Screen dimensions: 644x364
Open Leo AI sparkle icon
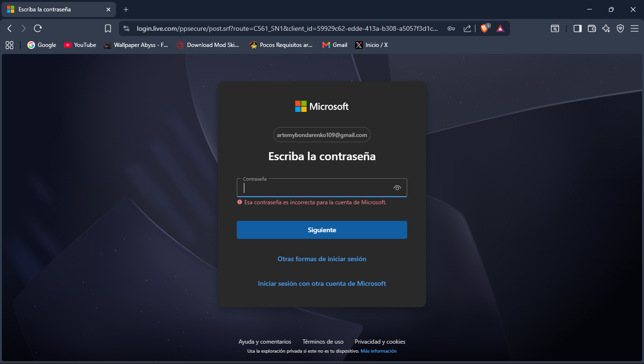[606, 28]
